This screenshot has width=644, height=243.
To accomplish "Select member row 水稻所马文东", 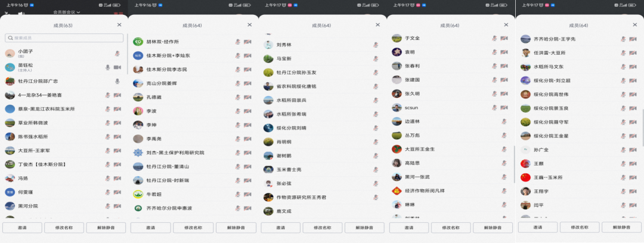I will (x=580, y=67).
